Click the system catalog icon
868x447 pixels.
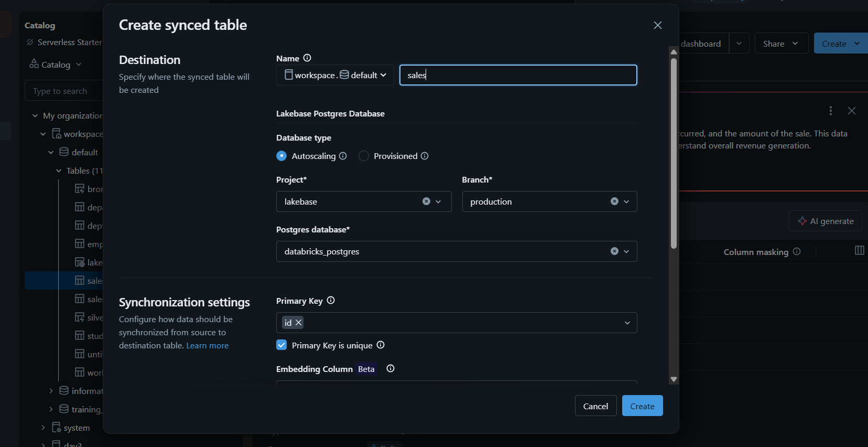coord(56,428)
